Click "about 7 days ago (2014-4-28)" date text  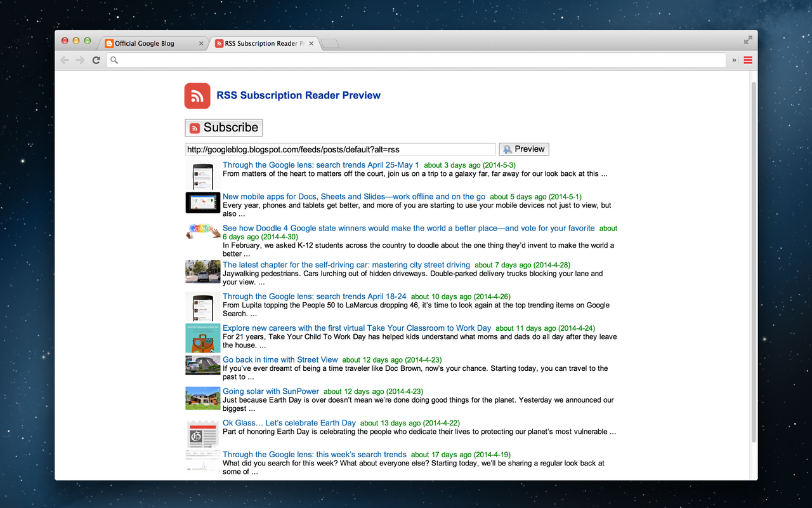pos(522,265)
